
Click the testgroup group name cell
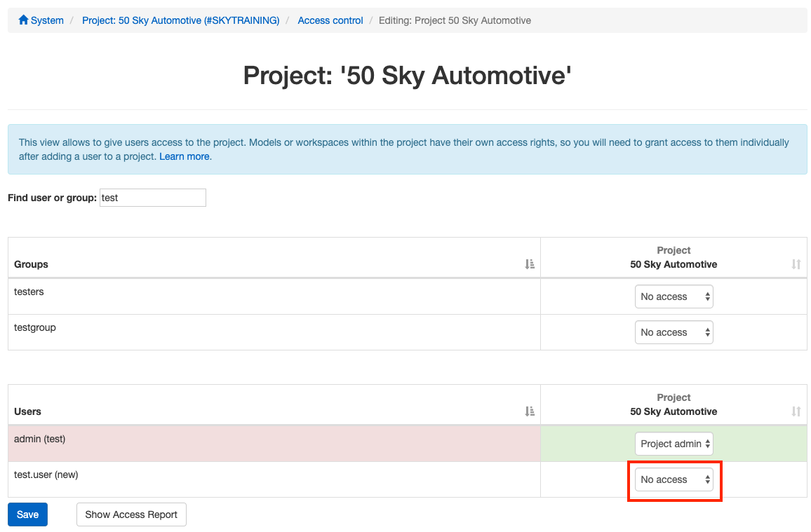34,327
